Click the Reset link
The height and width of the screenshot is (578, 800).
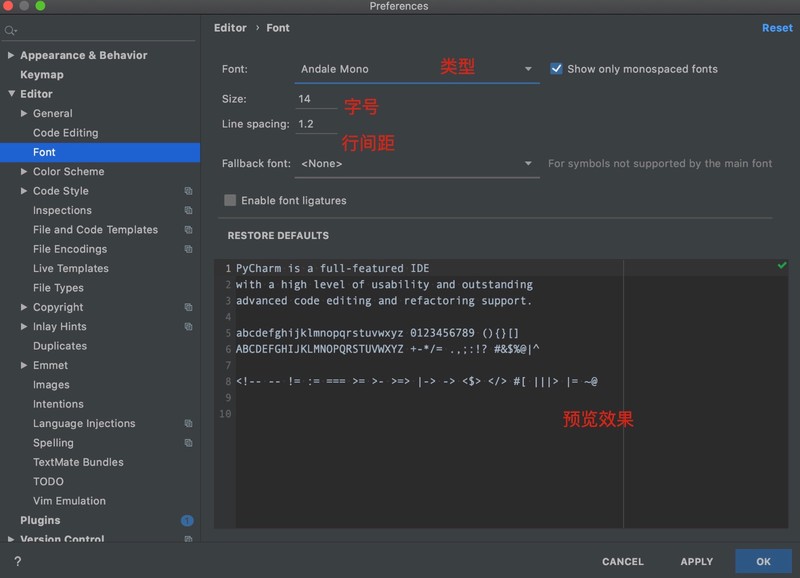[777, 28]
